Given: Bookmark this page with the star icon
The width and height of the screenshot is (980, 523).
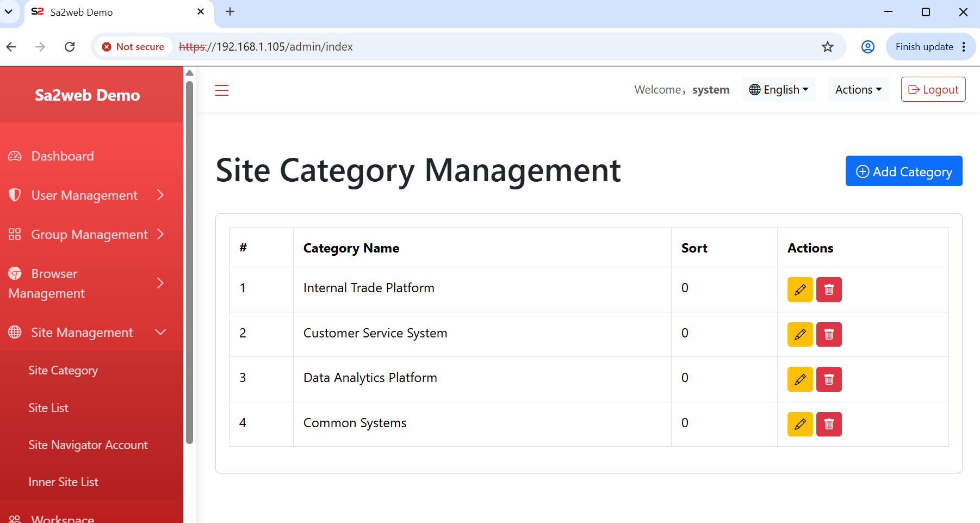Looking at the screenshot, I should click(x=828, y=47).
